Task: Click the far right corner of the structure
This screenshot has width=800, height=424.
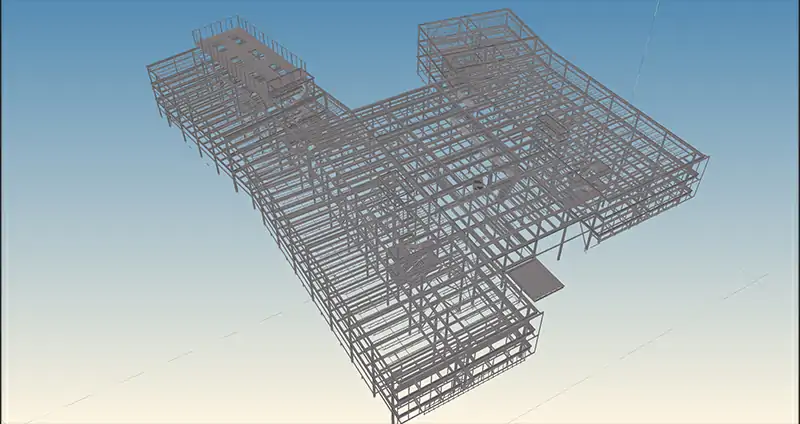Action: 707,160
